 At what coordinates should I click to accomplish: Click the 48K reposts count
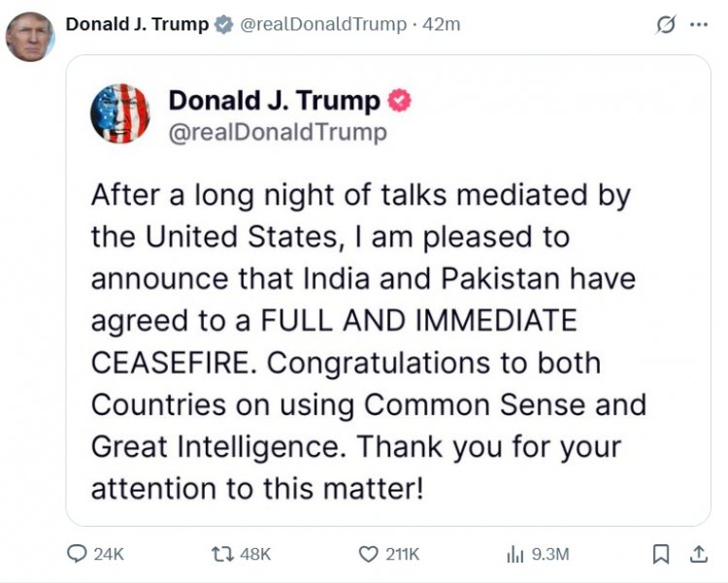(x=254, y=554)
